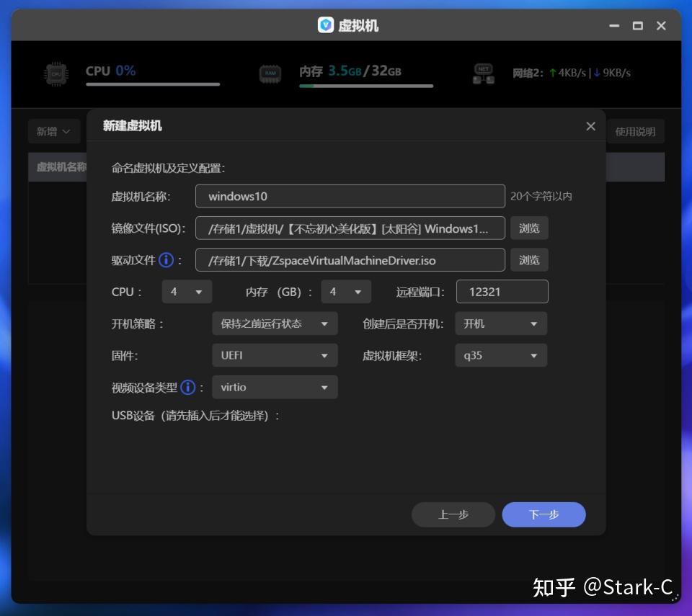Change the 创建后是否开机 selection

(500, 323)
